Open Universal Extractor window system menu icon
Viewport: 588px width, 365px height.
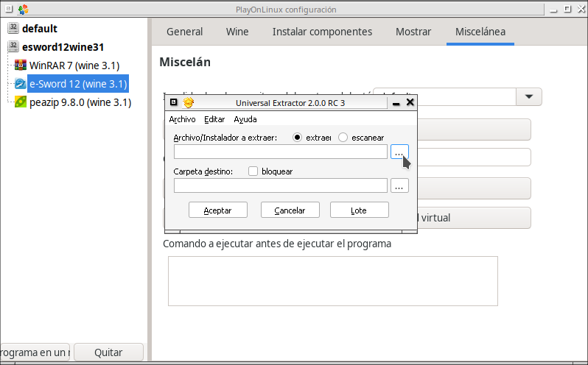click(173, 102)
